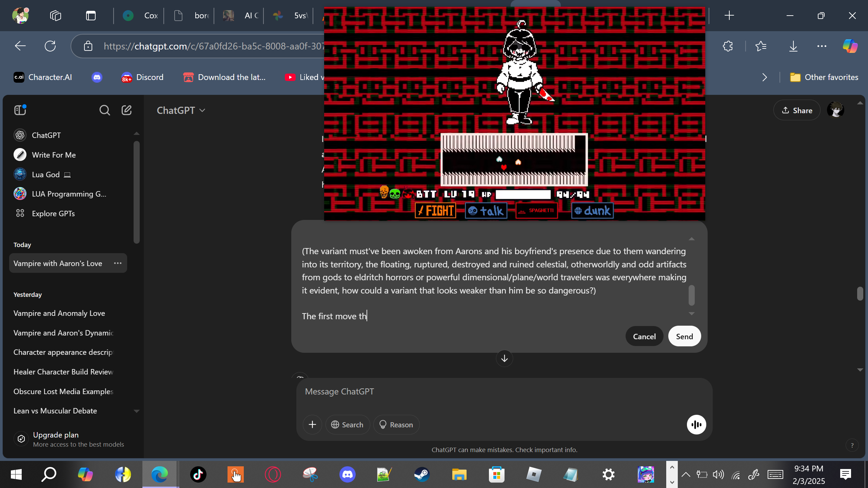
Task: Open the Edge downloads panel
Action: tap(793, 46)
